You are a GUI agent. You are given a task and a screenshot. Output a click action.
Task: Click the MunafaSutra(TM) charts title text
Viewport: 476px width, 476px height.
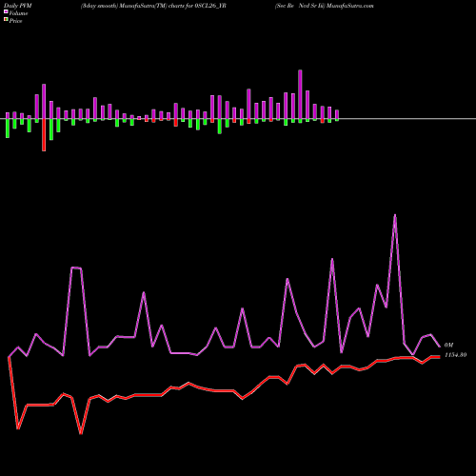coord(153,6)
